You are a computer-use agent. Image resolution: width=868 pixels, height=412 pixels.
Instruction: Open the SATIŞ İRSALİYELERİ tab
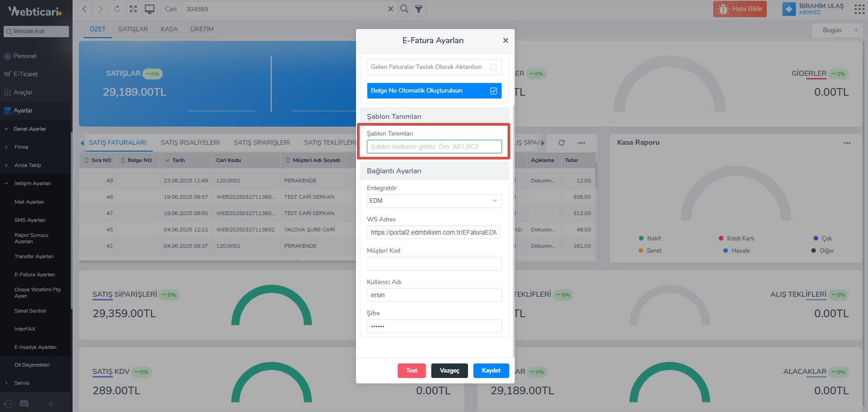pos(190,142)
